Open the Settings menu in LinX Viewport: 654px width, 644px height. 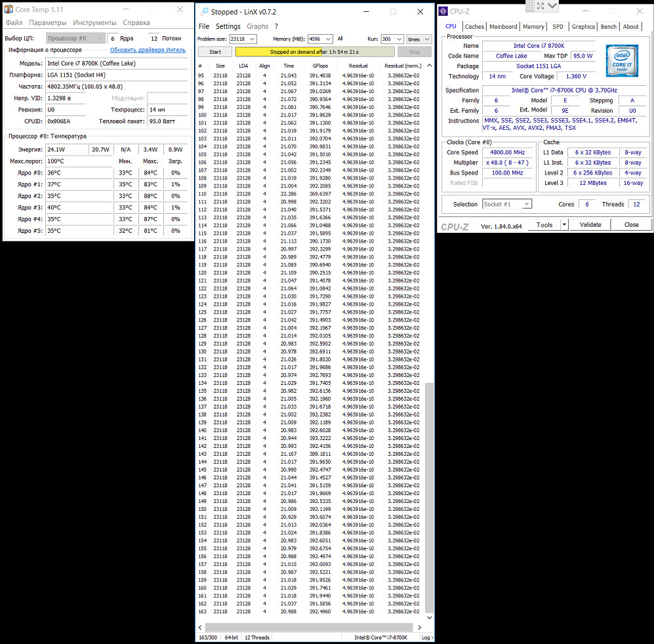pyautogui.click(x=228, y=26)
